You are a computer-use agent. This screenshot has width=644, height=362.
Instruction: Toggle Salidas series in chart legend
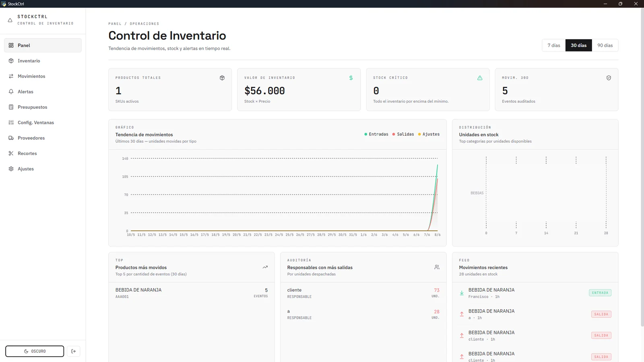[x=403, y=134]
